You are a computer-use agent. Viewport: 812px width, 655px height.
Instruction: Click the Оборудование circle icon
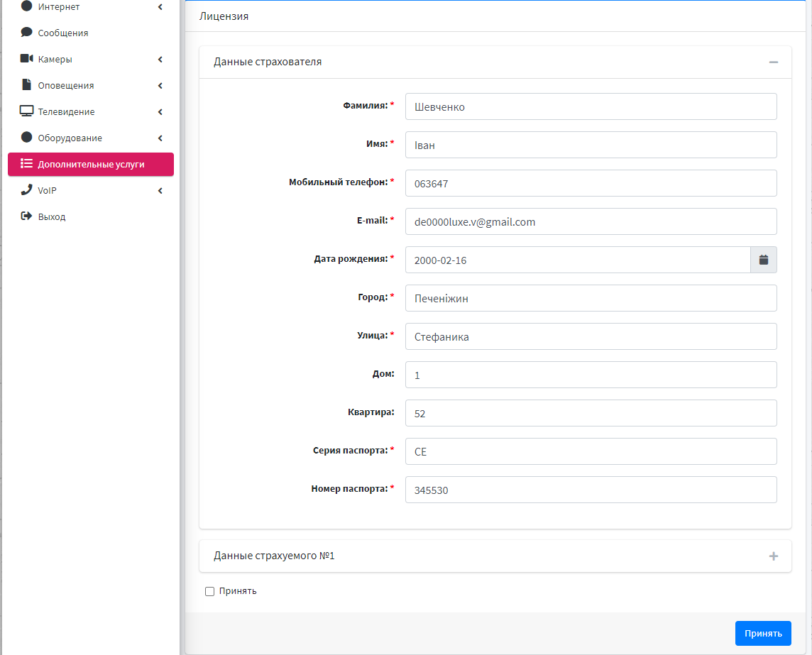26,137
